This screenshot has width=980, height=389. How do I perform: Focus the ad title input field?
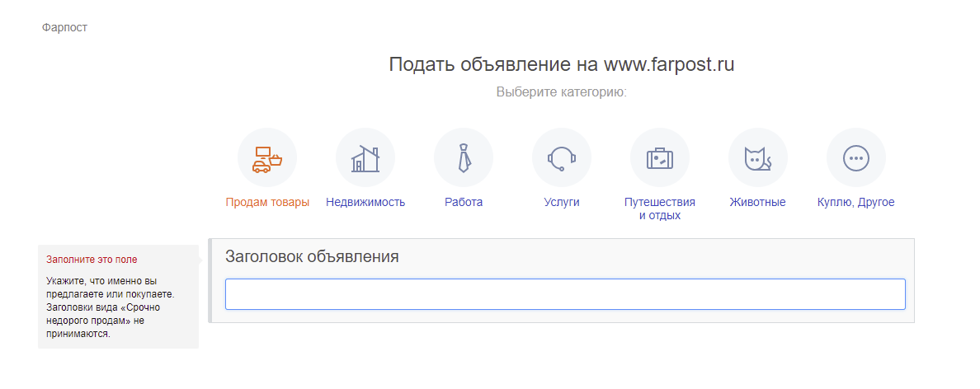click(x=565, y=294)
